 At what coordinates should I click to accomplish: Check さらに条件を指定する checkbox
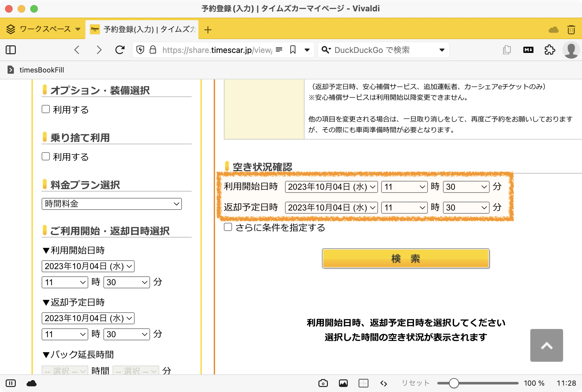tap(228, 227)
